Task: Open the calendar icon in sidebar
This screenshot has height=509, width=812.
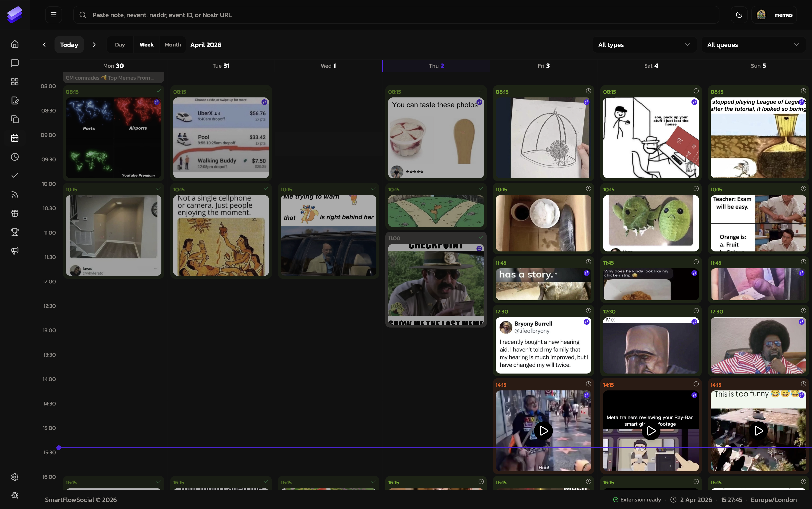Action: click(15, 138)
